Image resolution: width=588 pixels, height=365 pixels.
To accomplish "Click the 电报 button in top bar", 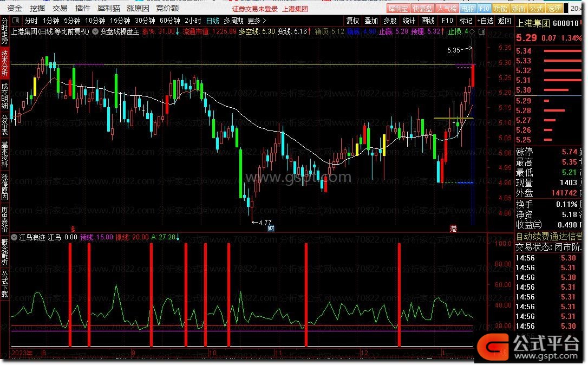I will pos(468,8).
